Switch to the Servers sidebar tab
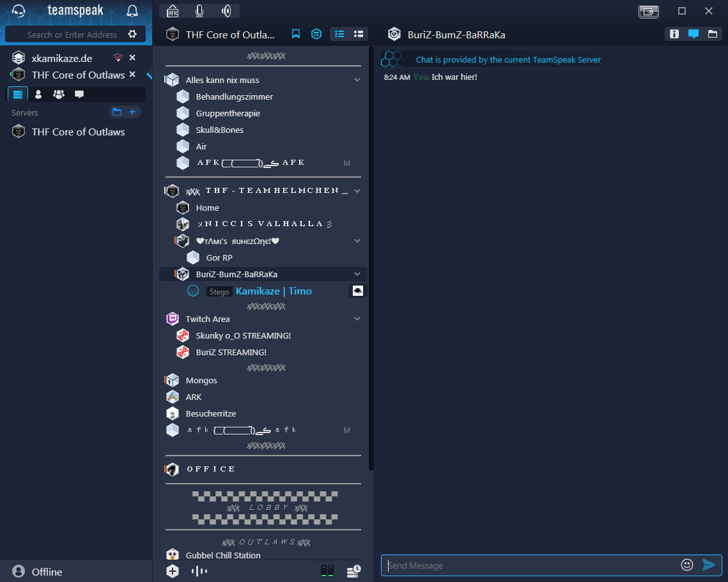Screen dimensions: 728x582 [x=18, y=94]
